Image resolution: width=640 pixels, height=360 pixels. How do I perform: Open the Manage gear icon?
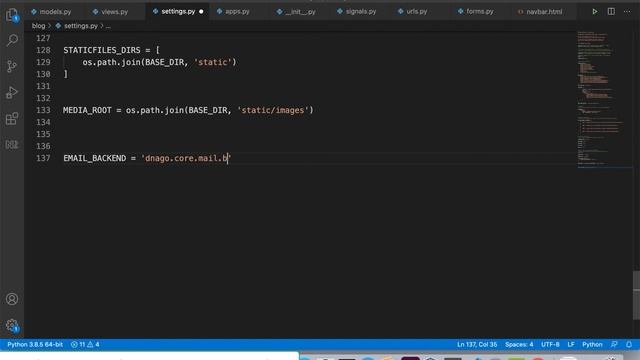pos(12,325)
